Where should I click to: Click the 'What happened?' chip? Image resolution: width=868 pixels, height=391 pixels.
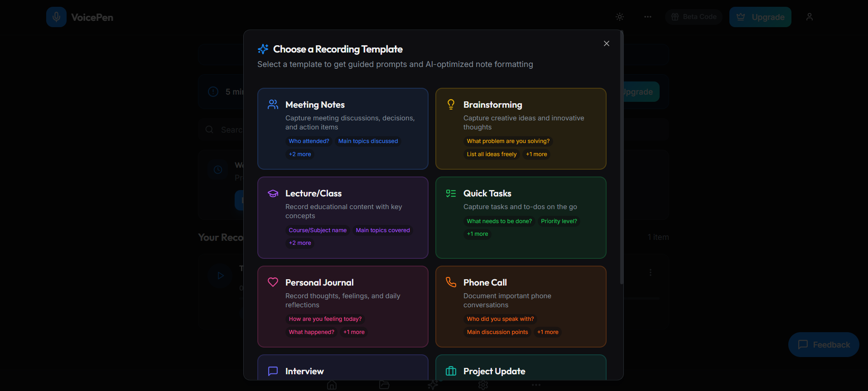tap(312, 332)
